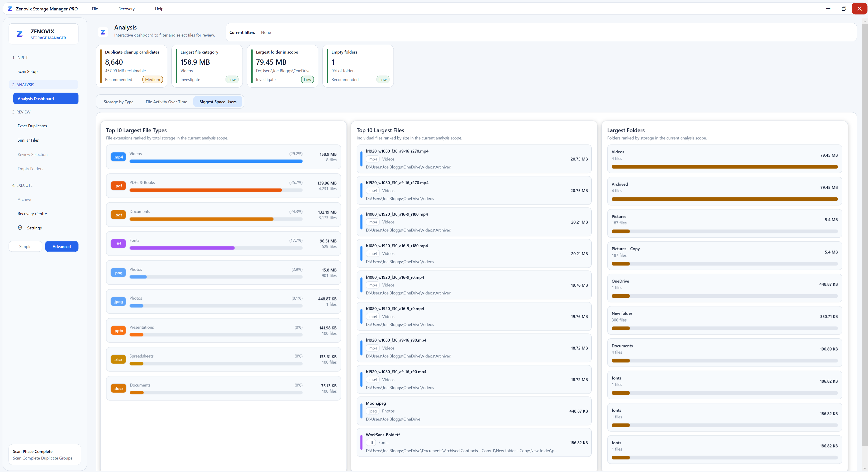Select the .pdf file type badge
This screenshot has width=868, height=472.
click(118, 186)
